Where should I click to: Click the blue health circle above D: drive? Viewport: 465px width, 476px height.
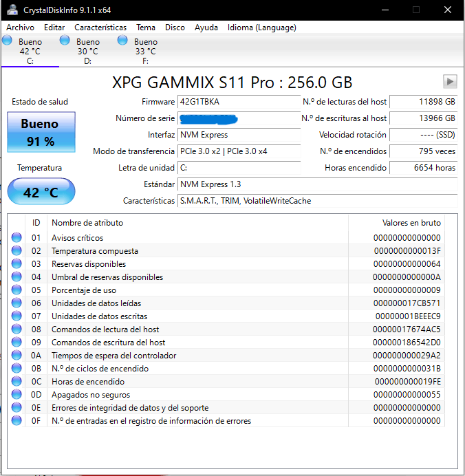65,40
